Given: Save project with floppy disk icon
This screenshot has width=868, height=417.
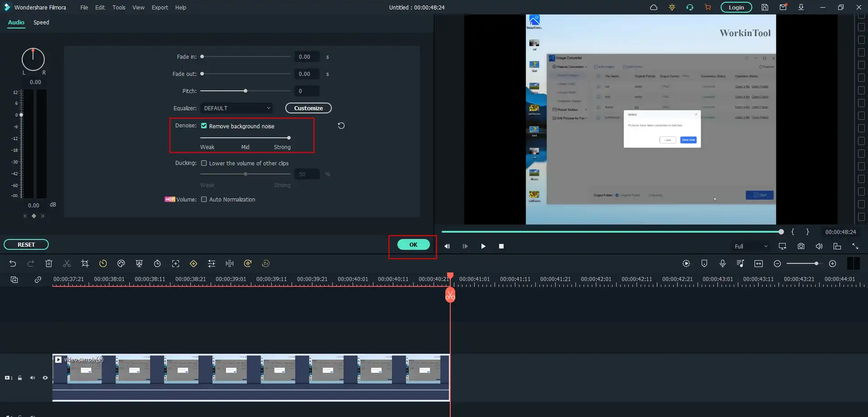Looking at the screenshot, I should tap(765, 7).
